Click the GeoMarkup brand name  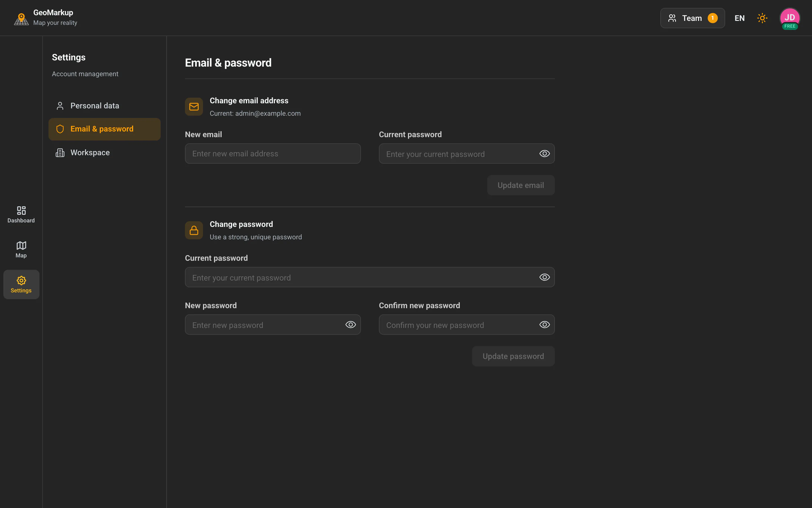click(x=53, y=13)
